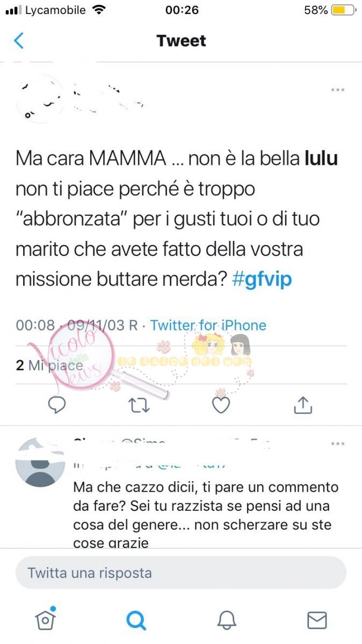Screen dimensions: 362x644
Task: Open the Home tab birdhouse icon
Action: (45, 619)
